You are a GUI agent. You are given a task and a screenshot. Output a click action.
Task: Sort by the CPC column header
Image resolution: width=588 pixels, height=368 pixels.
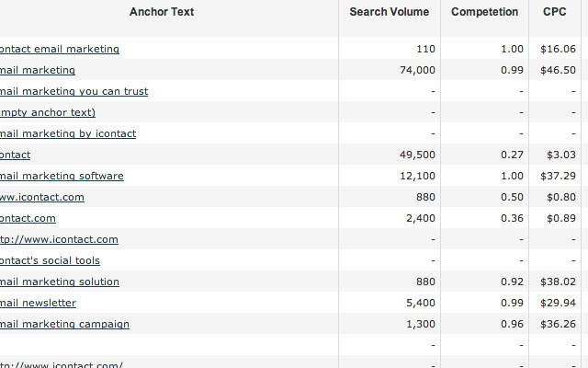tap(555, 12)
